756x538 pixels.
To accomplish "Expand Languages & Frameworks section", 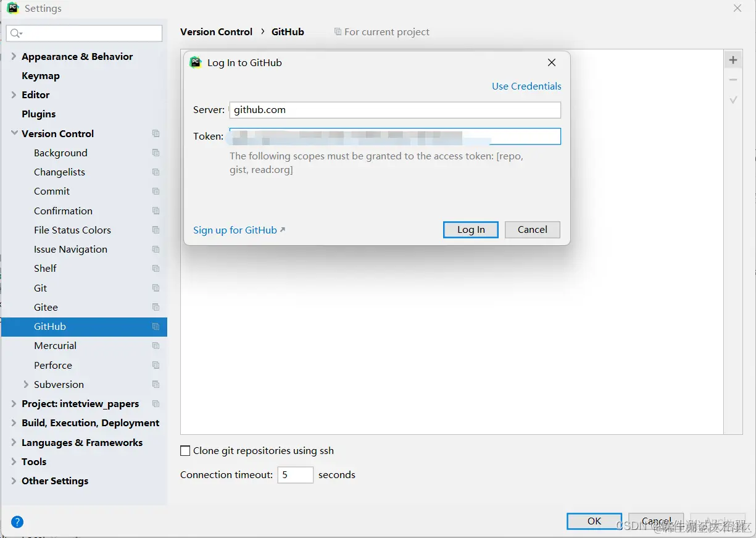I will tap(14, 442).
